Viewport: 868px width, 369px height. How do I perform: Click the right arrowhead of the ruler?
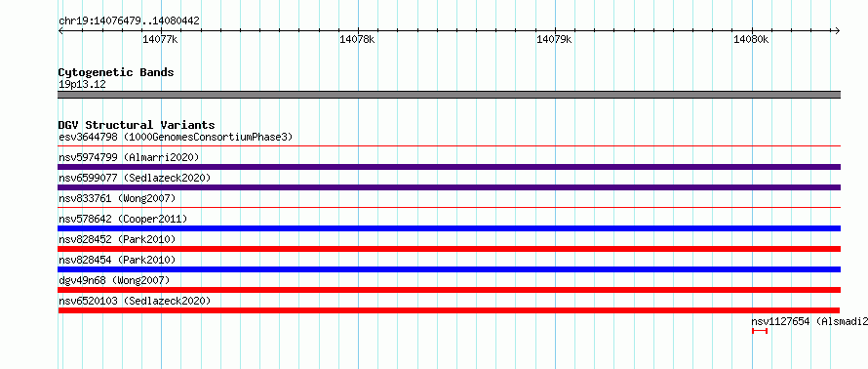click(x=838, y=30)
